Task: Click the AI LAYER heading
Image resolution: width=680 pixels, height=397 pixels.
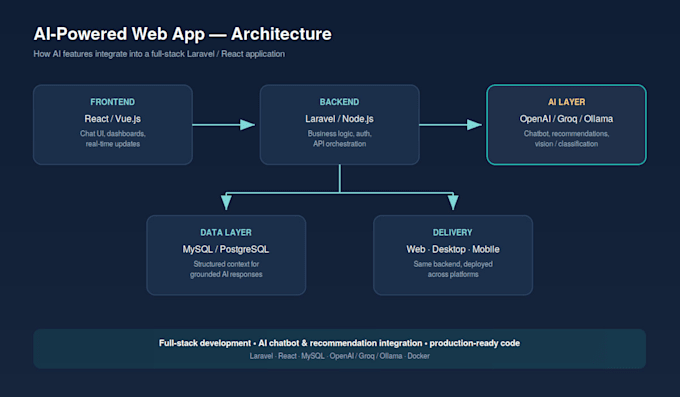Action: pos(566,102)
